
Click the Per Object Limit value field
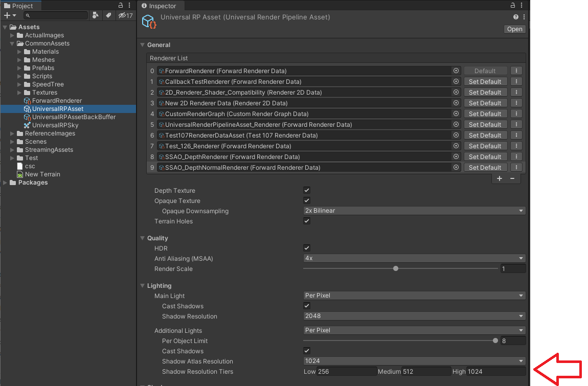(x=513, y=340)
